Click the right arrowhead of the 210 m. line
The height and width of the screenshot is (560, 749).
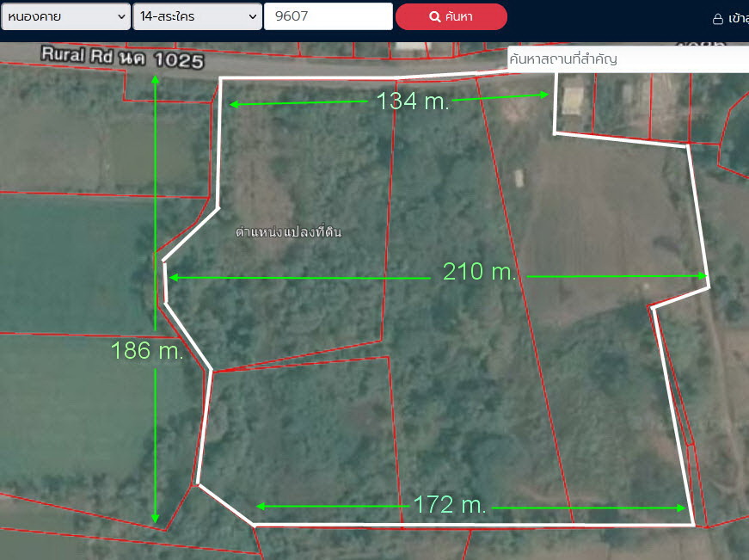click(x=703, y=276)
